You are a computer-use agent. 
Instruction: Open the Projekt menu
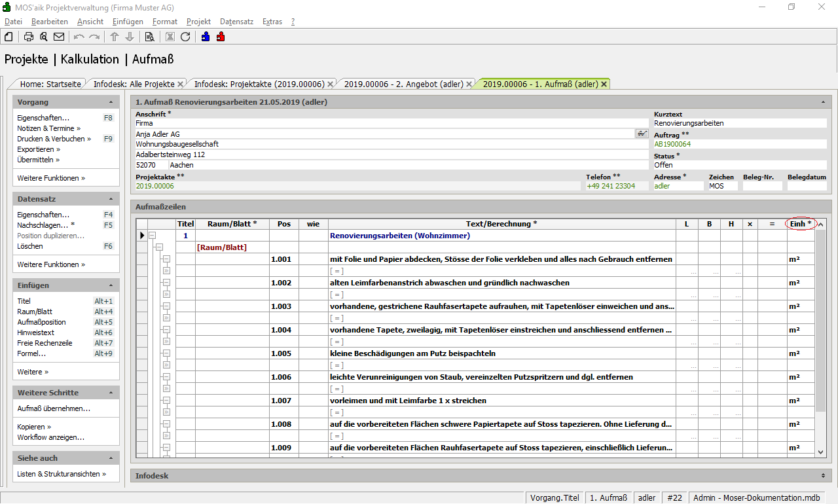[198, 22]
